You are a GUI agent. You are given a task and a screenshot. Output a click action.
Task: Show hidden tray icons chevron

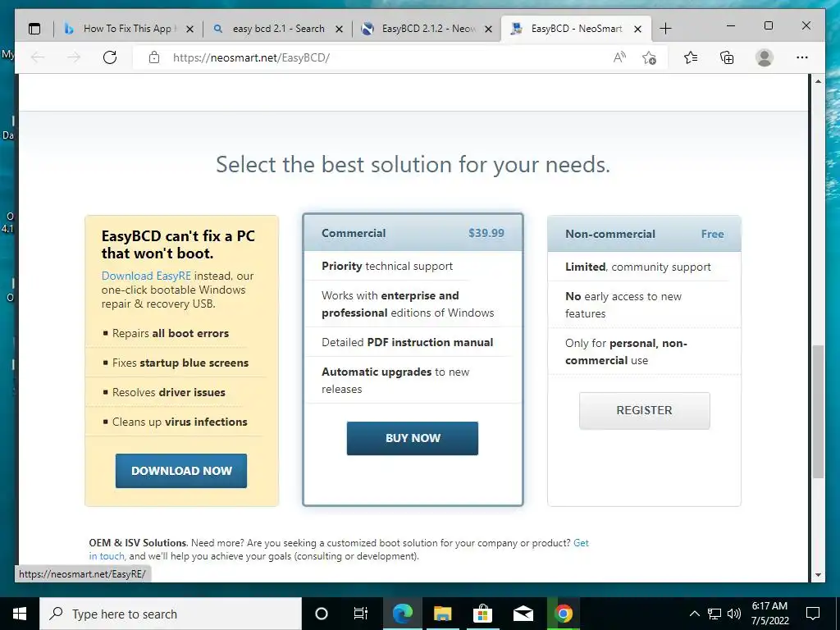tap(694, 614)
